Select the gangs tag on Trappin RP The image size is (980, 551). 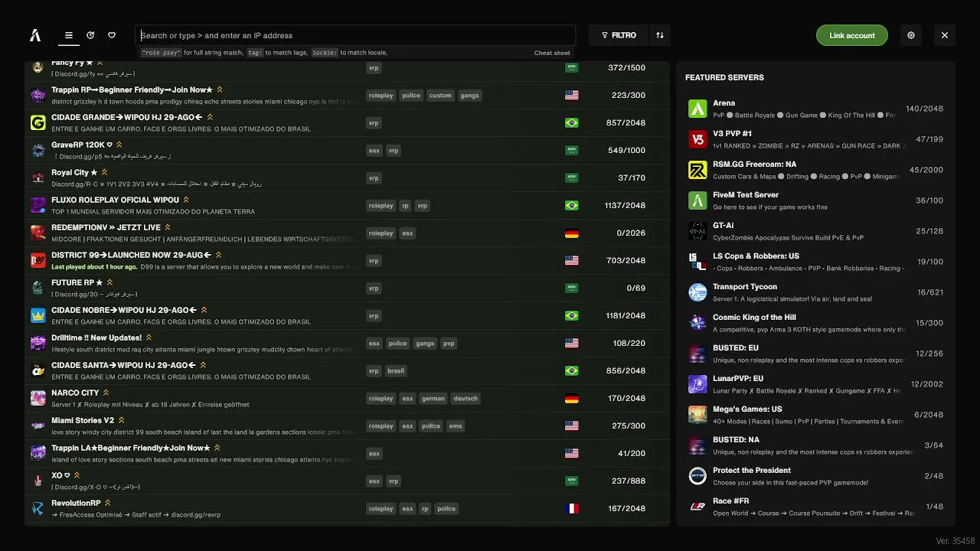coord(470,95)
